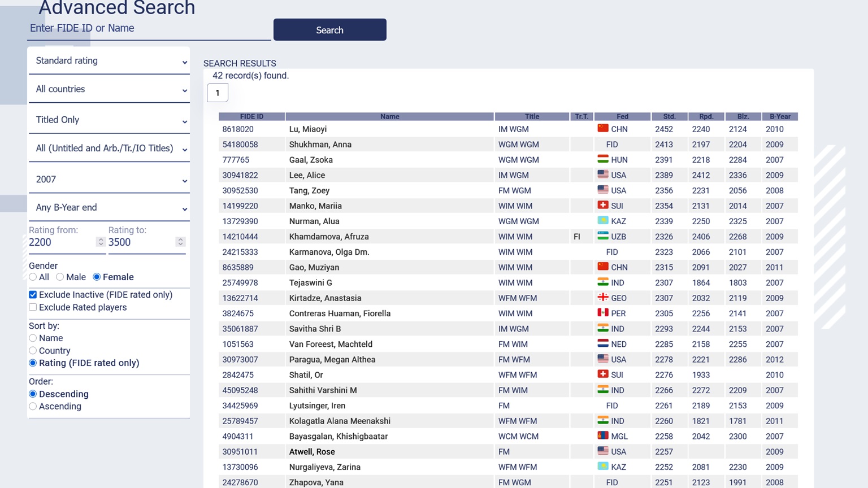
Task: Click the USA flag in Atwell, Rose row
Action: (603, 451)
